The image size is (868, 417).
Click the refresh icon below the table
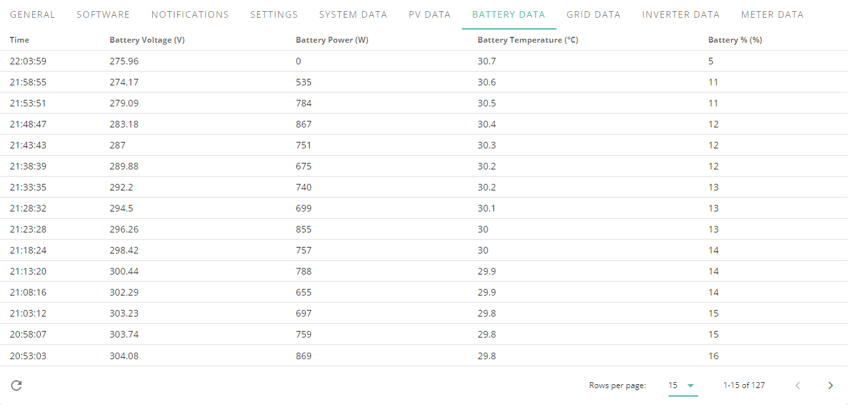click(x=16, y=385)
